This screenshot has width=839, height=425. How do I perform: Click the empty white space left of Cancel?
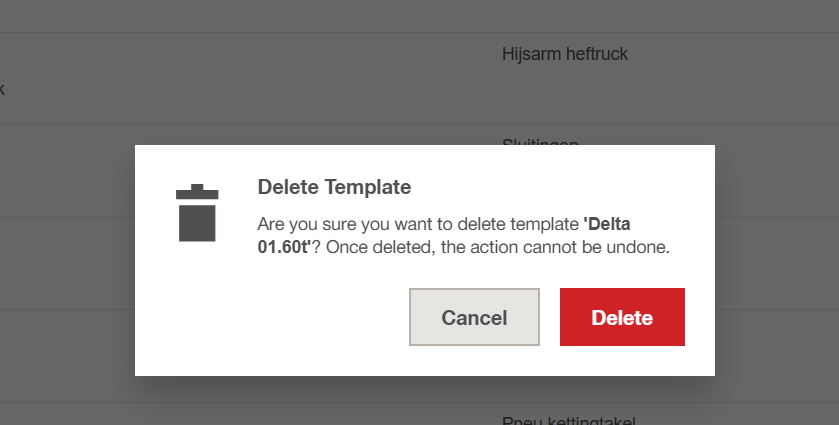pyautogui.click(x=280, y=317)
